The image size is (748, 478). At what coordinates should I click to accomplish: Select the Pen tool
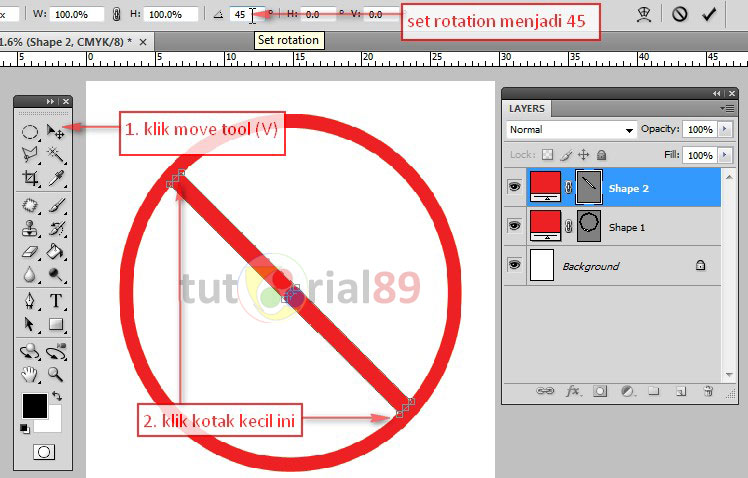[x=30, y=301]
